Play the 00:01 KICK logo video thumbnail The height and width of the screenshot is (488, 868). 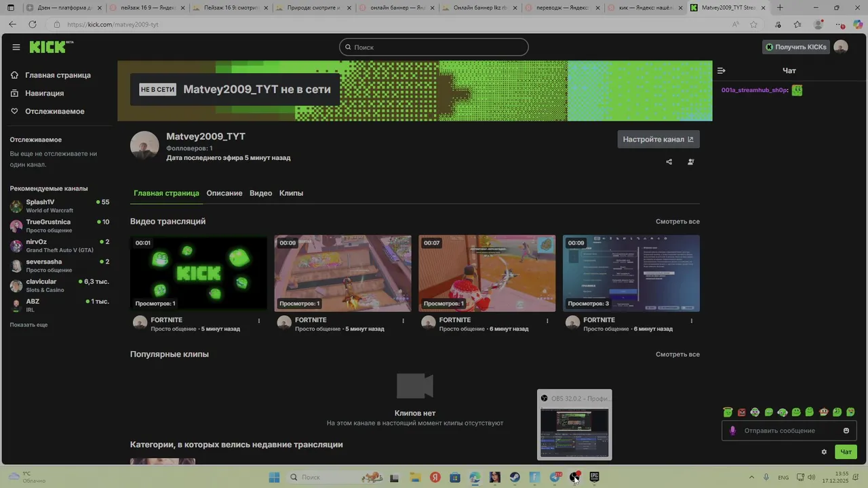(x=199, y=273)
